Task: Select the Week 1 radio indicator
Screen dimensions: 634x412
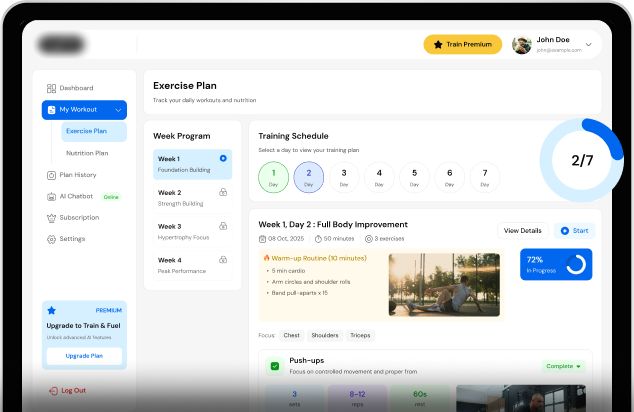Action: click(223, 158)
